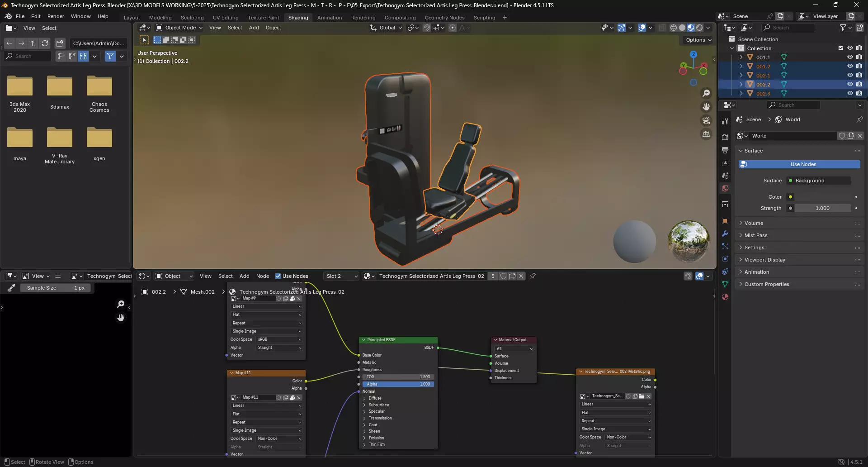Open the viewport Options dropdown
This screenshot has height=467, width=868.
698,40
